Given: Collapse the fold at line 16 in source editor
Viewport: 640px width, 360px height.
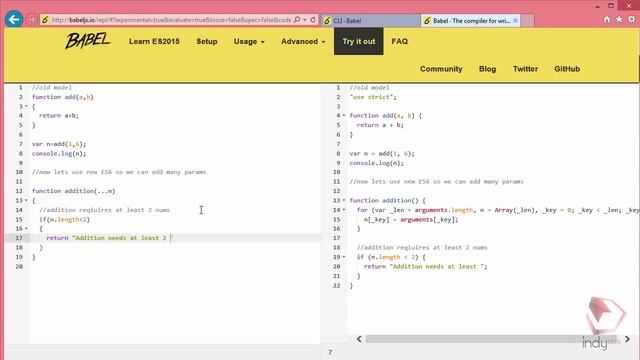Looking at the screenshot, I should point(27,229).
